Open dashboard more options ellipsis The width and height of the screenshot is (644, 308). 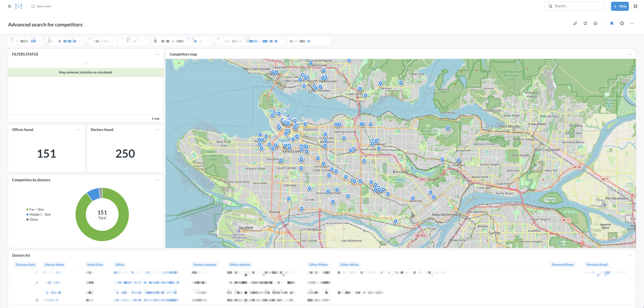[x=632, y=23]
